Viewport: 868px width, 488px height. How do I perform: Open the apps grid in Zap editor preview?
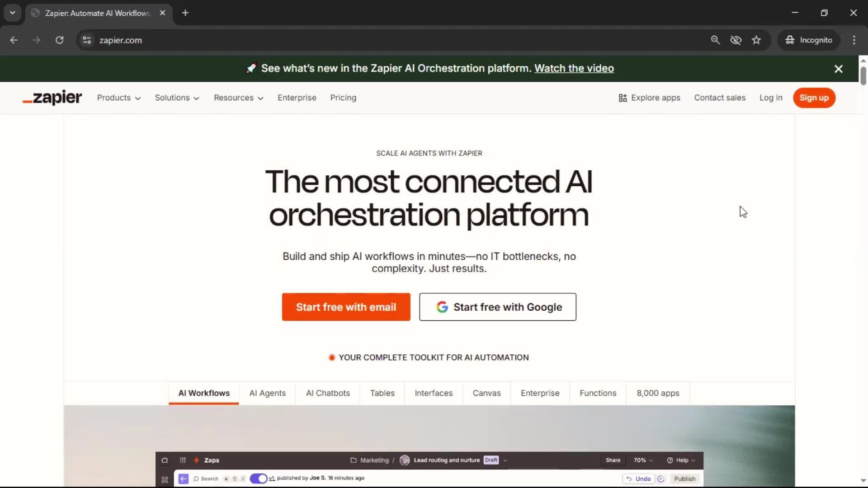coord(183,460)
